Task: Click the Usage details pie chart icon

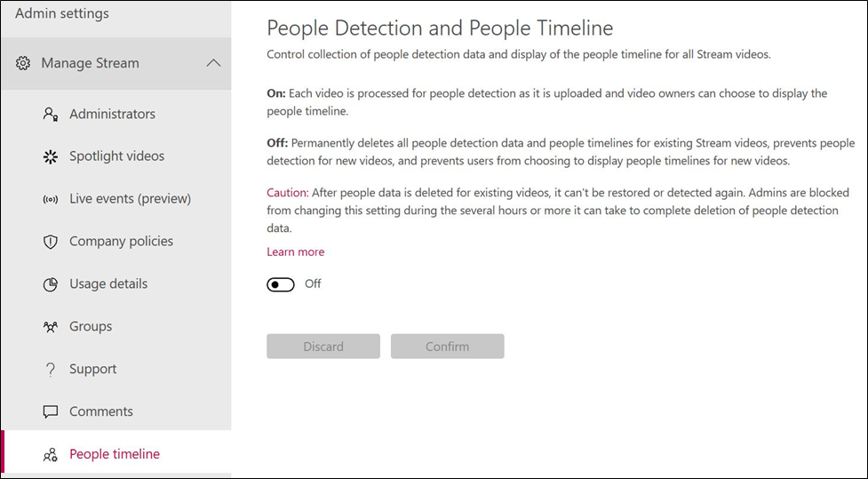Action: click(51, 284)
